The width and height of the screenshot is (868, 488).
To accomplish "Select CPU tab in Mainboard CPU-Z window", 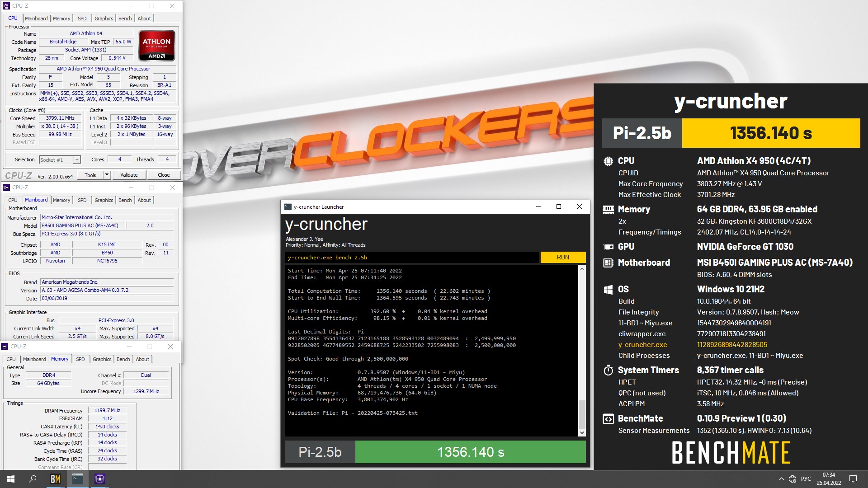I will [13, 200].
